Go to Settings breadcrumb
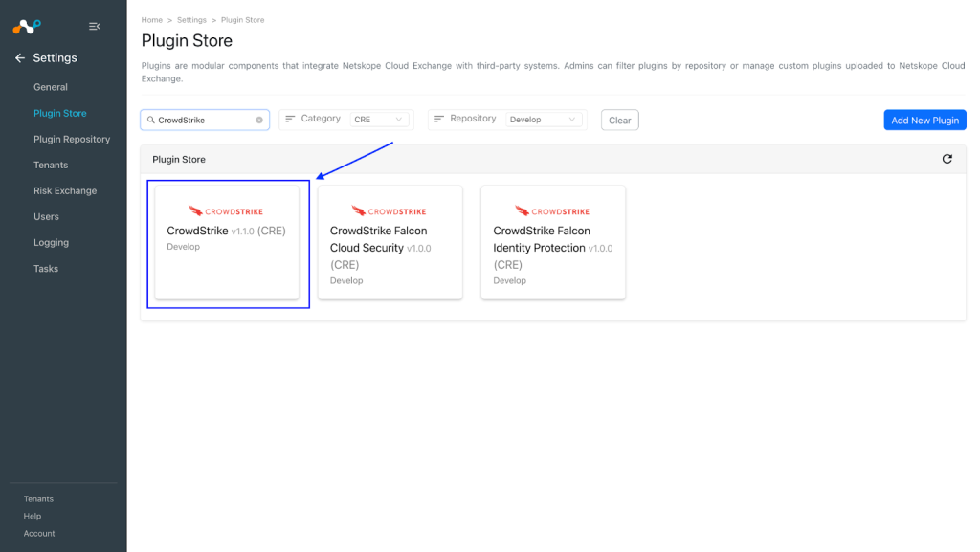This screenshot has width=980, height=552. point(191,20)
